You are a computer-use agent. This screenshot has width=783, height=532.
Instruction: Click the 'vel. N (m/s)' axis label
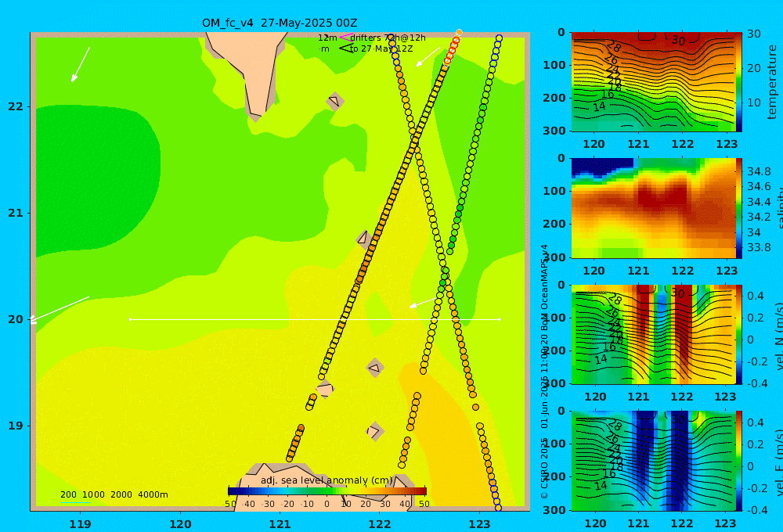coord(779,336)
